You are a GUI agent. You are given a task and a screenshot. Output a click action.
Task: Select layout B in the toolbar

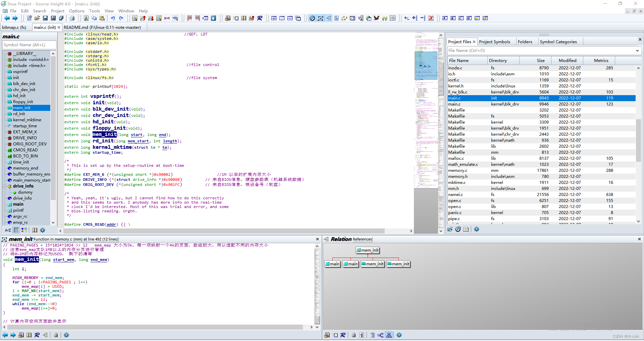453,18
